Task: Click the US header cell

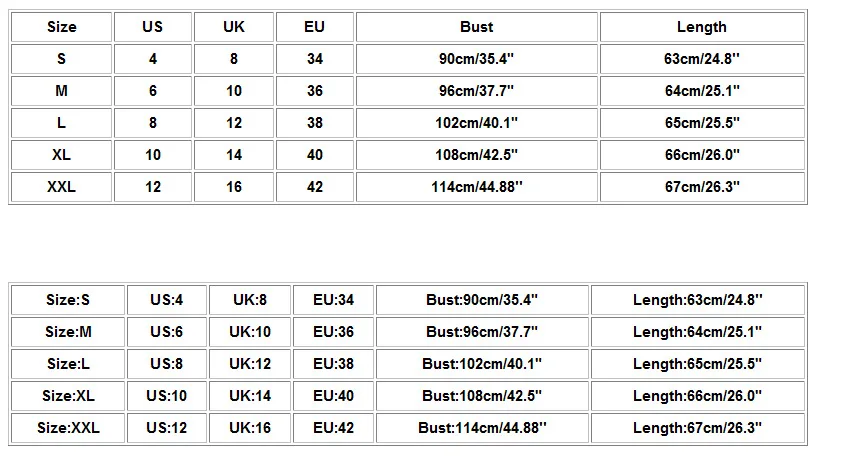Action: [152, 27]
